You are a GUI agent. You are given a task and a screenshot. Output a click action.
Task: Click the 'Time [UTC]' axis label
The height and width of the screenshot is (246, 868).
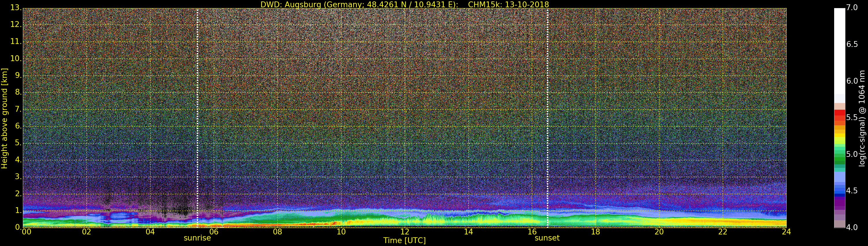(x=404, y=241)
